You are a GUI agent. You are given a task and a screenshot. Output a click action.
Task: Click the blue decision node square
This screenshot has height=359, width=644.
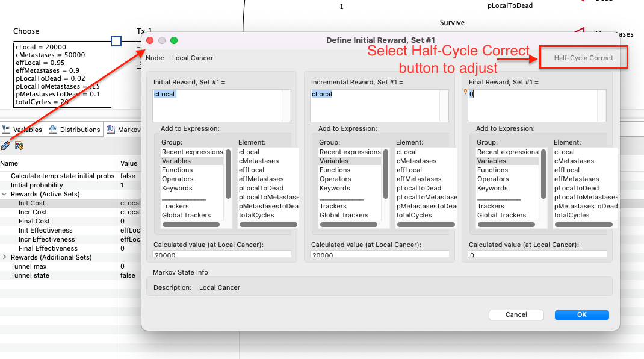pyautogui.click(x=116, y=41)
